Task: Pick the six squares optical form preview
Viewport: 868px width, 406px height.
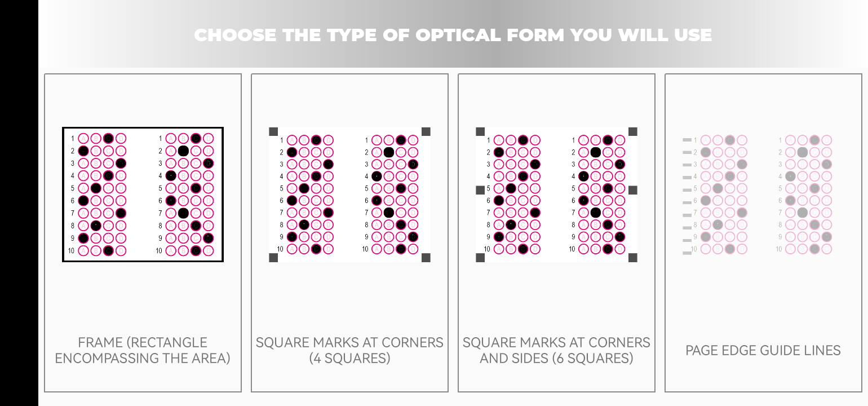Action: tap(556, 195)
